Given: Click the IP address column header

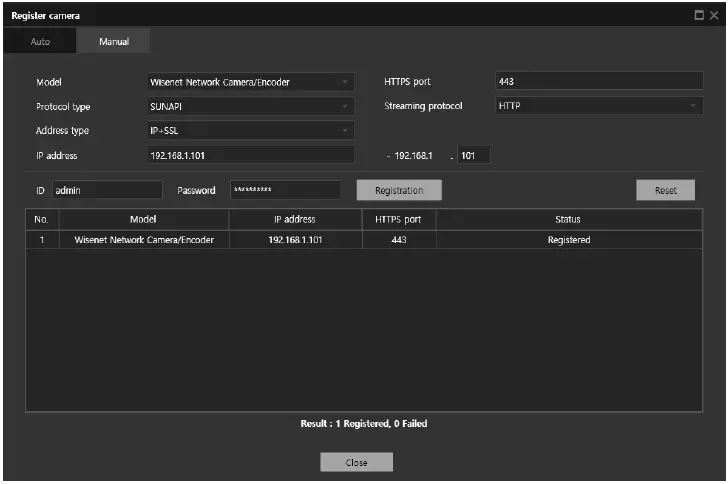Looking at the screenshot, I should (295, 219).
